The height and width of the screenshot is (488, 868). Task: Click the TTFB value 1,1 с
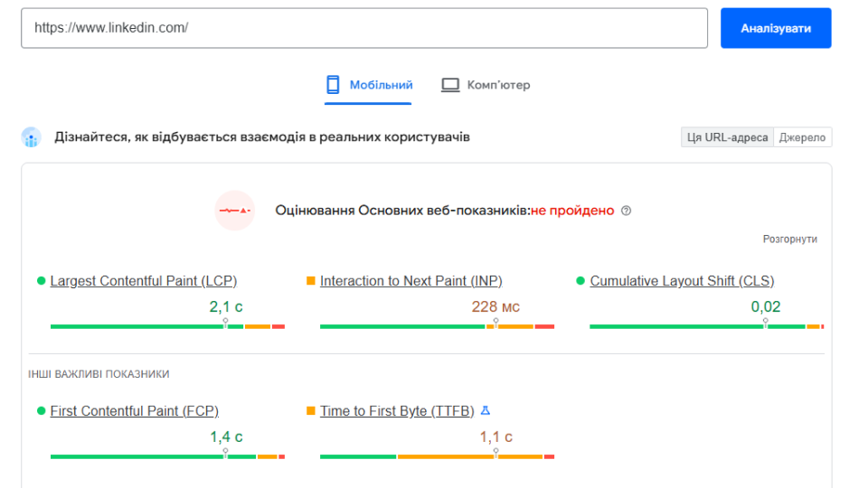point(495,437)
